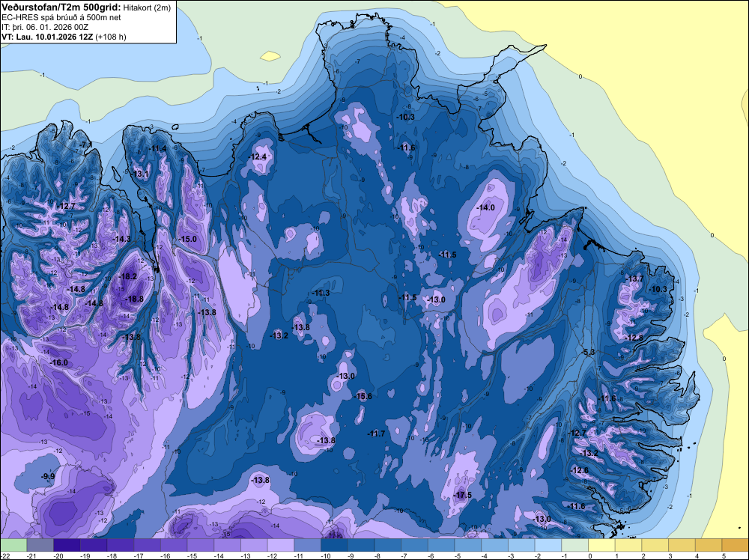Click the -15.6 temperature label
749x560 pixels.
363,396
